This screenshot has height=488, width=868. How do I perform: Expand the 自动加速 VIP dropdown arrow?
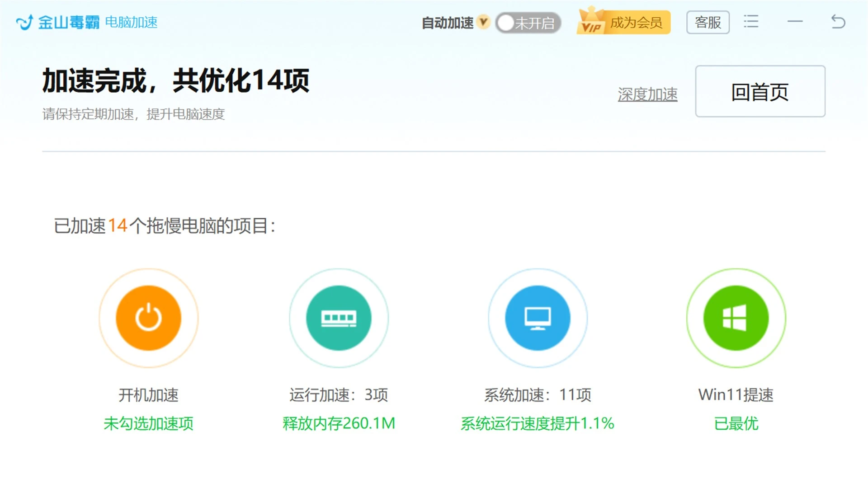coord(483,22)
